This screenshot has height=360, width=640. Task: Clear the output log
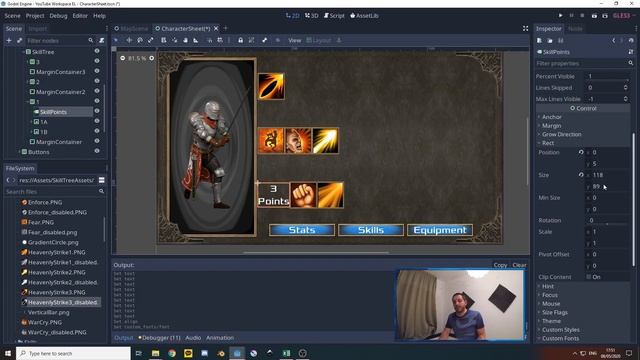point(519,265)
